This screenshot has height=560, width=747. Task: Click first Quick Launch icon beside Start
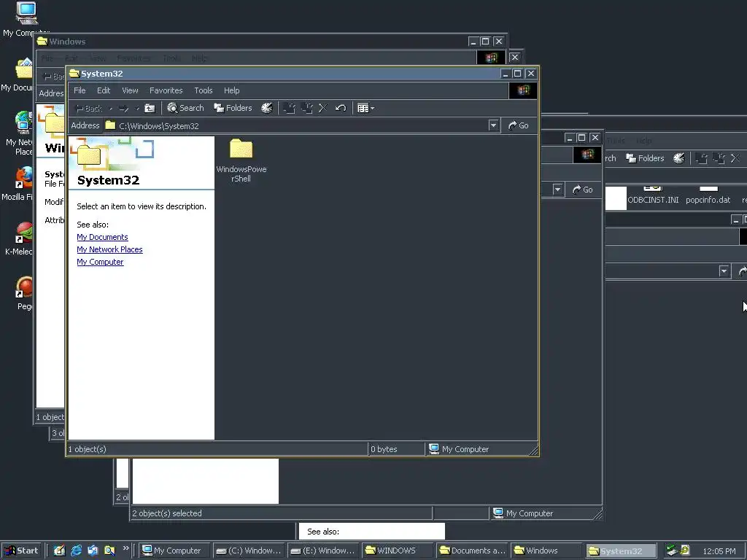(59, 551)
